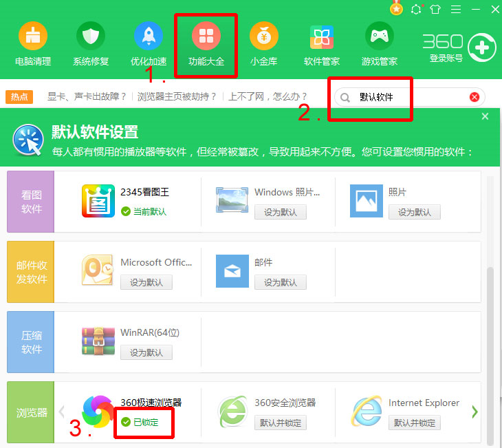The width and height of the screenshot is (502, 448).
Task: Set 邮件 as default mail app
Action: 281,282
